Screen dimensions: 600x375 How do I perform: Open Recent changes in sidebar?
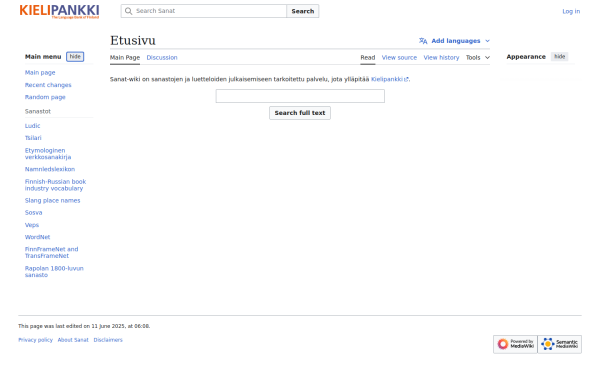click(48, 85)
